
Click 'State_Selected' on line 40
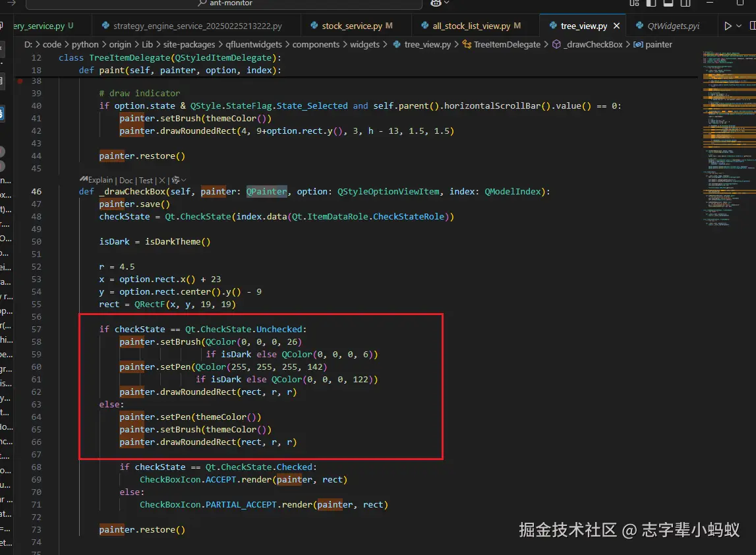312,106
